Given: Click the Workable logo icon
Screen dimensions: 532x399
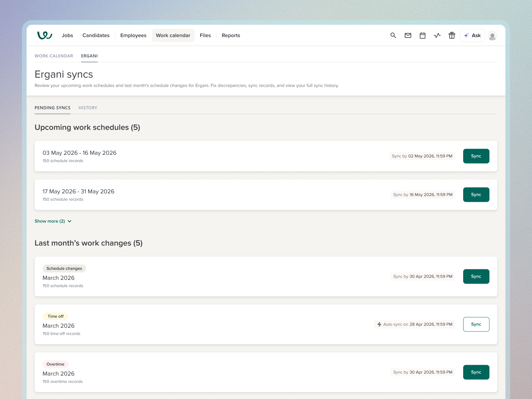Looking at the screenshot, I should pos(45,35).
